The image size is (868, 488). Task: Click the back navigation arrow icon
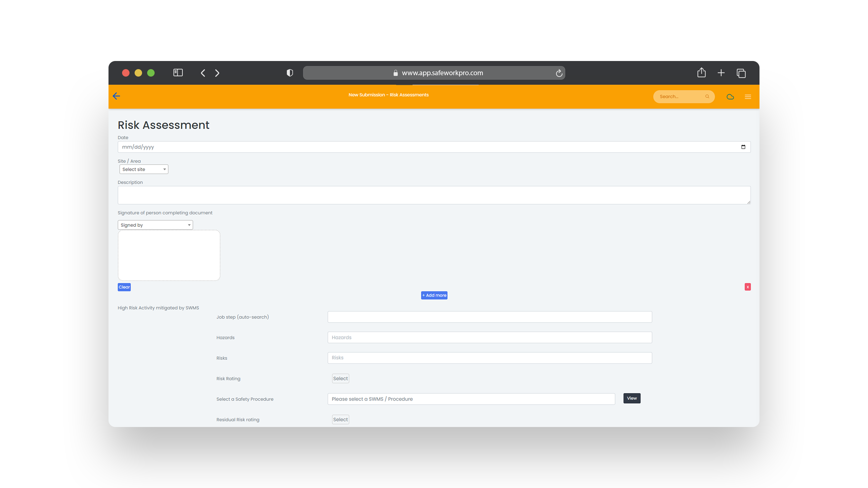[x=116, y=95]
